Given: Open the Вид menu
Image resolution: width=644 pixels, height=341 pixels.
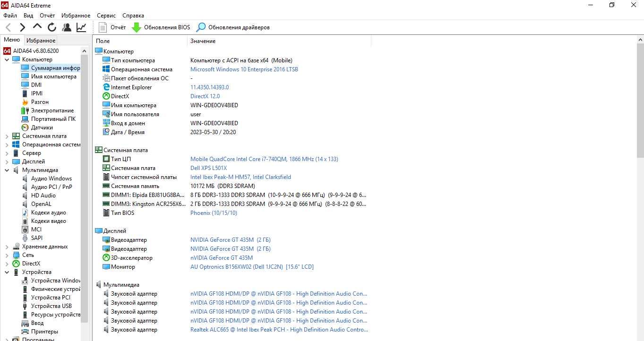Looking at the screenshot, I should (x=28, y=16).
